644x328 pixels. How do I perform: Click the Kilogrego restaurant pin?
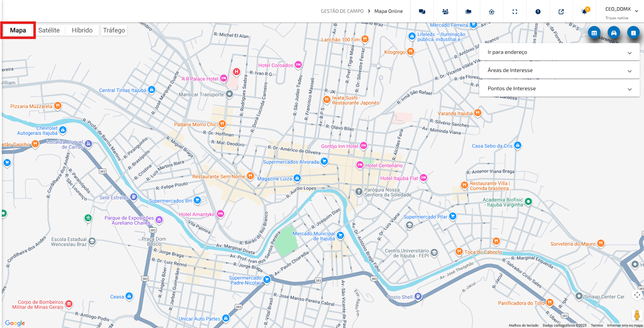coord(411,52)
